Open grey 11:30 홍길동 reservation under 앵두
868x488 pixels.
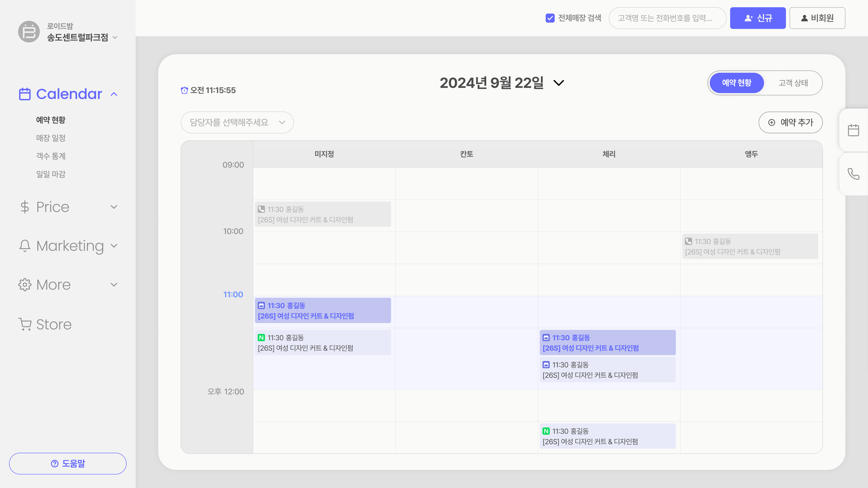tap(750, 246)
